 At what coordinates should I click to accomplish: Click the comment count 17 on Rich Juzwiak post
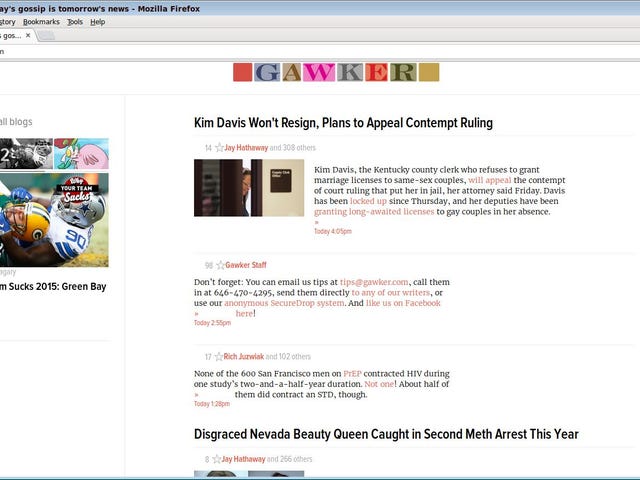pos(208,357)
